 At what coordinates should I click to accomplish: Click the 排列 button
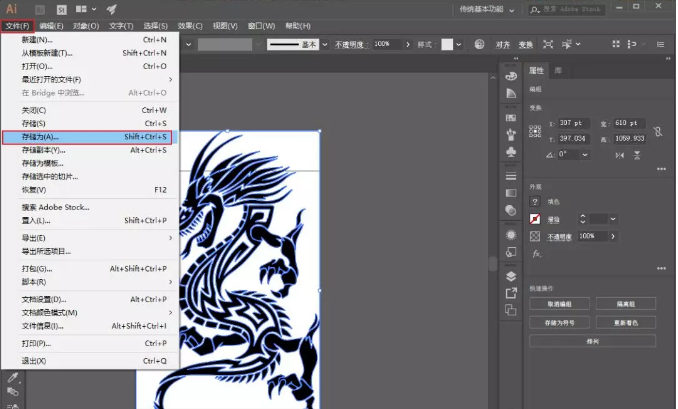point(592,341)
